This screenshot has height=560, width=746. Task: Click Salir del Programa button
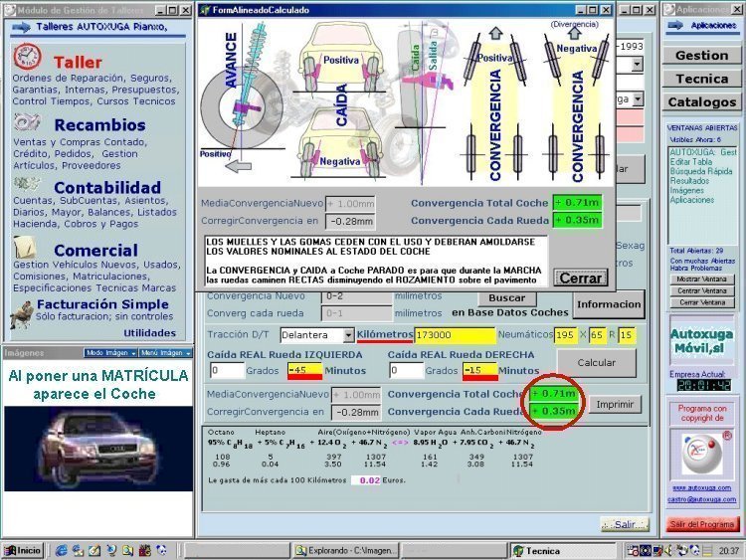click(x=702, y=524)
